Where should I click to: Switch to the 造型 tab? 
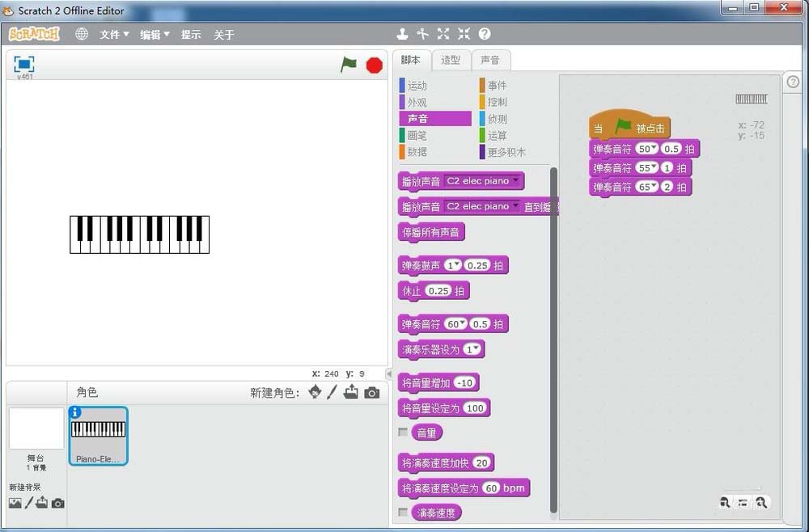(x=450, y=59)
